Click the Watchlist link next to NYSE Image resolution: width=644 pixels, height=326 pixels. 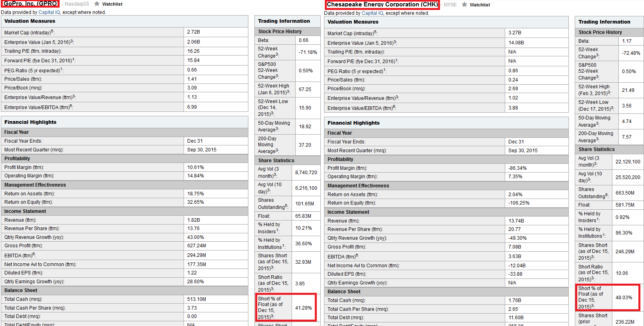click(x=480, y=5)
